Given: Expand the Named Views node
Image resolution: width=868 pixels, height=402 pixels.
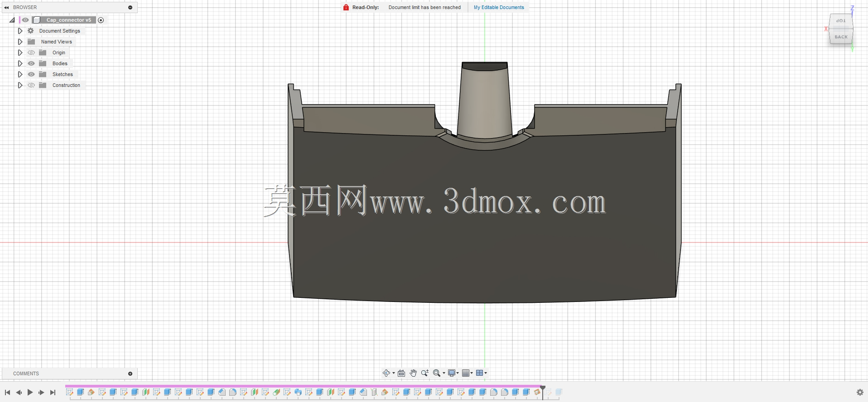Looking at the screenshot, I should [x=20, y=42].
